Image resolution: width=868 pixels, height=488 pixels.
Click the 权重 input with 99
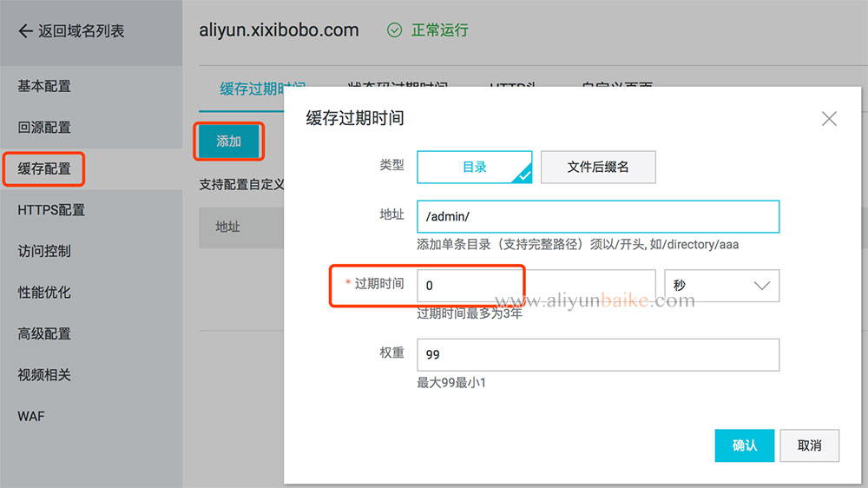coord(598,355)
